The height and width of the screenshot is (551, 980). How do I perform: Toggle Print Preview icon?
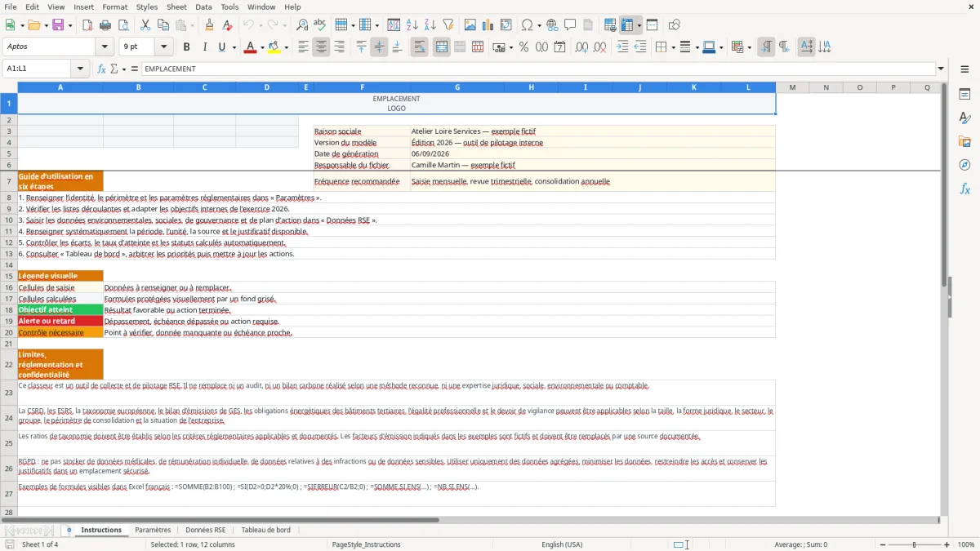123,25
